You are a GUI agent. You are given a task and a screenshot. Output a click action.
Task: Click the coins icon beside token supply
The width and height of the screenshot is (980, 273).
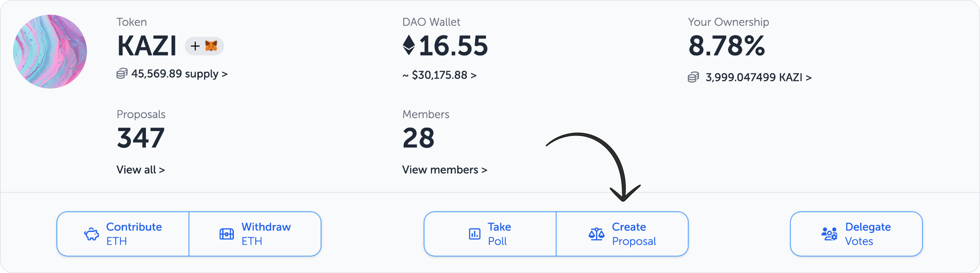tap(122, 74)
